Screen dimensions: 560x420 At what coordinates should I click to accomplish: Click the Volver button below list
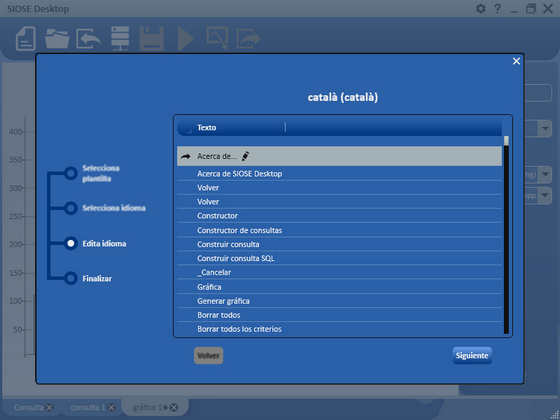coord(209,356)
